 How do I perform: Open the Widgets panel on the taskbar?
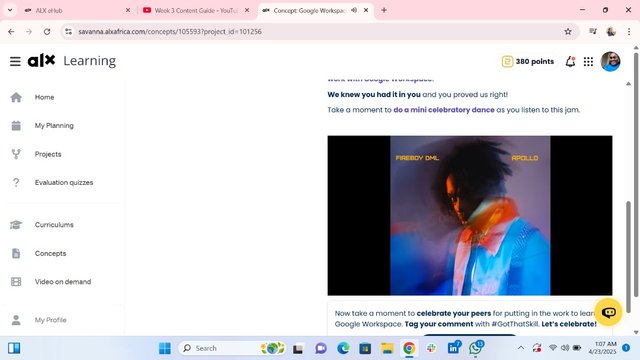(x=14, y=348)
